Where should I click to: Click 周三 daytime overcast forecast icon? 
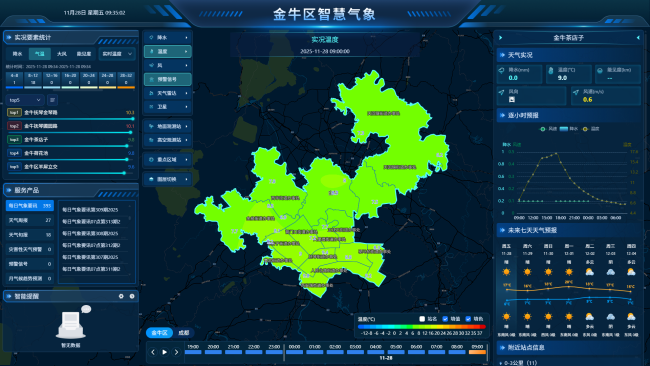(610, 272)
